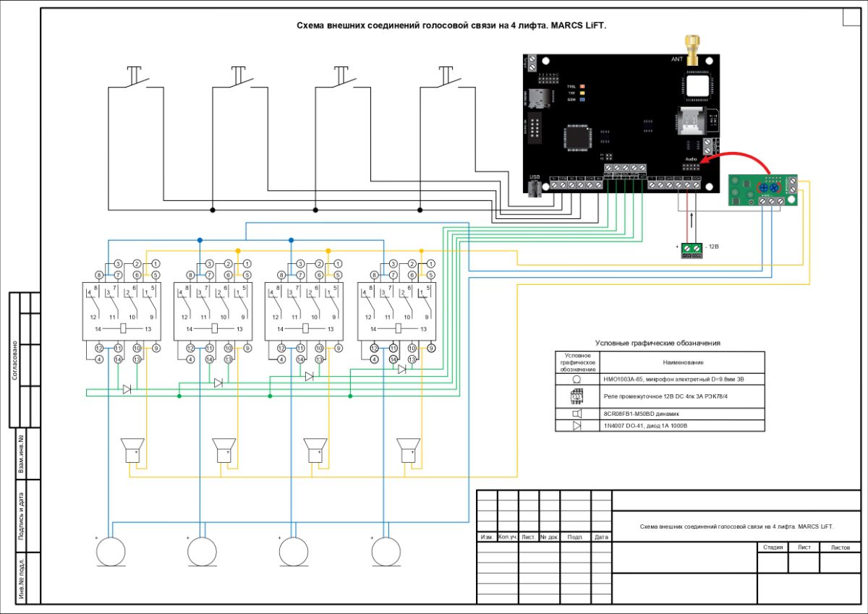Click the rightmost microphone circle
This screenshot has height=614, width=868.
[386, 553]
